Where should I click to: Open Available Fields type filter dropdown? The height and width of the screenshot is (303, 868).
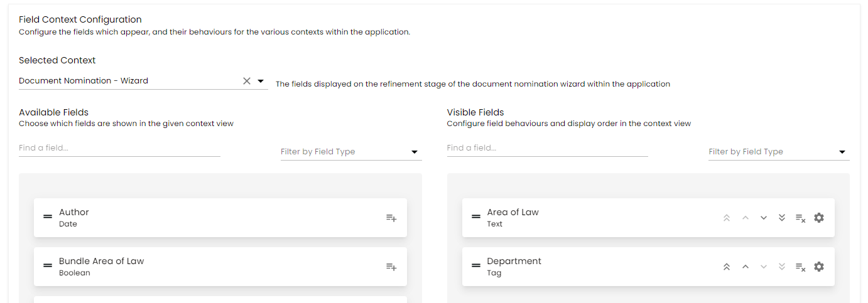(414, 152)
